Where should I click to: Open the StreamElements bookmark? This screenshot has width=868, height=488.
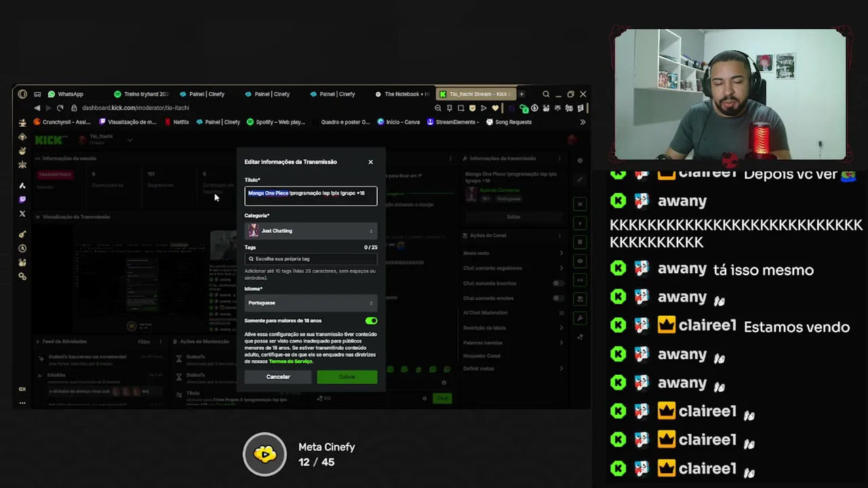coord(453,122)
